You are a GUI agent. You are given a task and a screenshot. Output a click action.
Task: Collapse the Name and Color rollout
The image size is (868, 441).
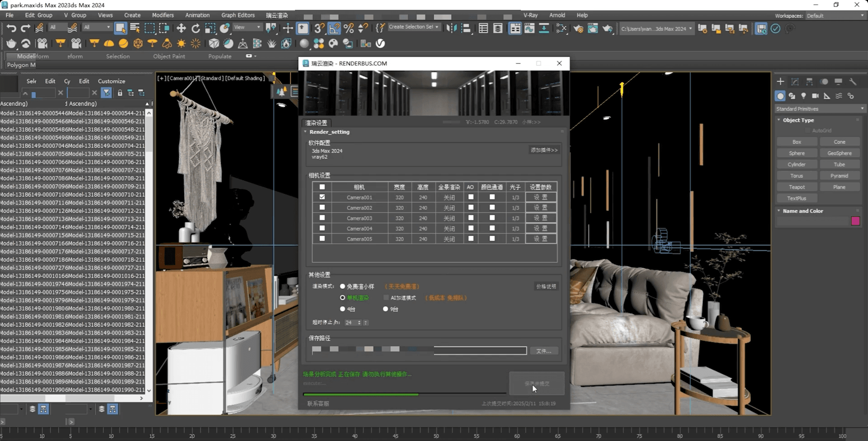802,211
